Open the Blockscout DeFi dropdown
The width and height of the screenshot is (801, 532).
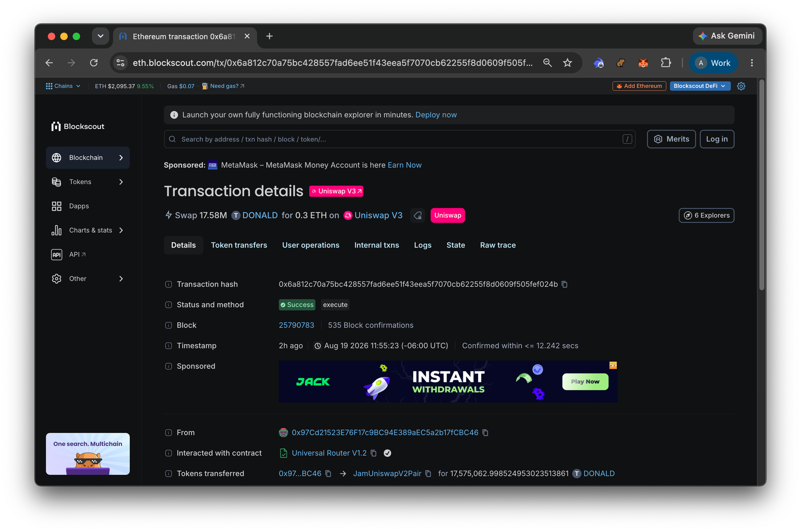click(x=700, y=86)
